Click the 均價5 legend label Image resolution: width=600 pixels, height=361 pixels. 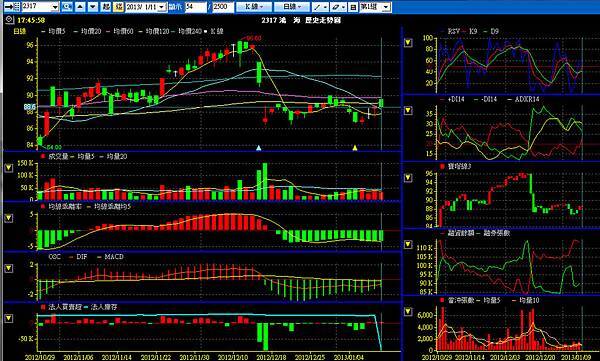(57, 31)
